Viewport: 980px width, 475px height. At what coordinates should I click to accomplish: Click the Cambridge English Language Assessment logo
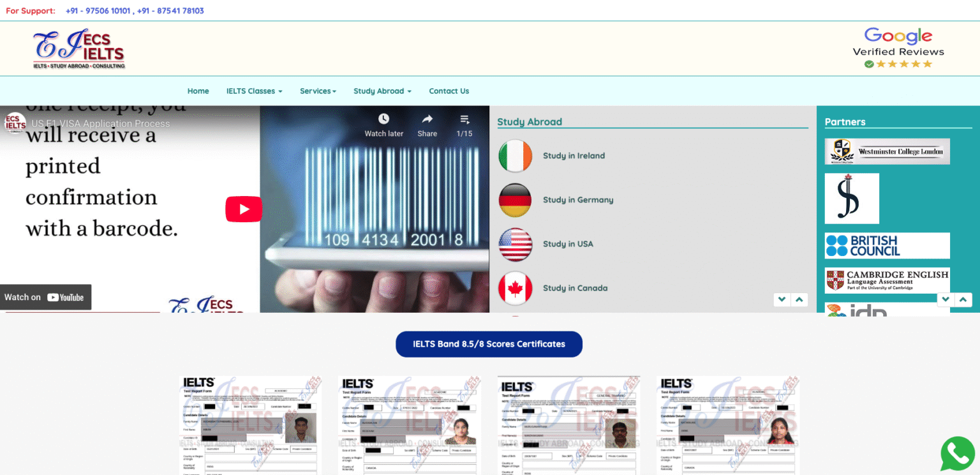click(x=887, y=280)
